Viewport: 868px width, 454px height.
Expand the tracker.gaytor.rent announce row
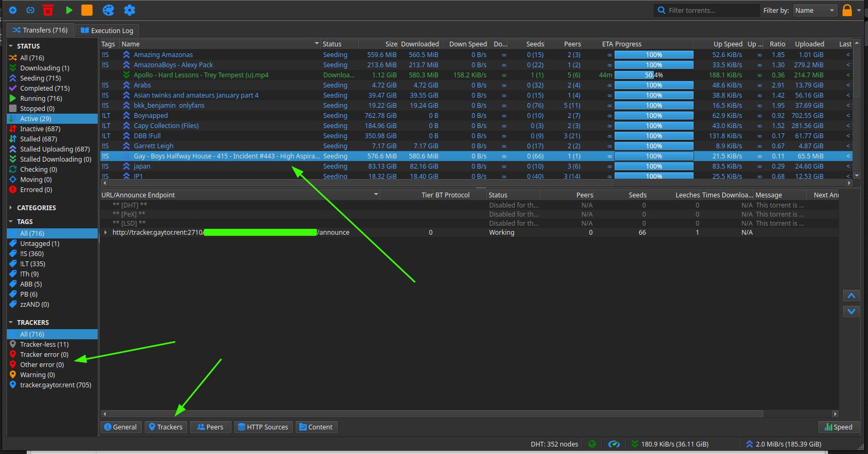click(x=106, y=233)
